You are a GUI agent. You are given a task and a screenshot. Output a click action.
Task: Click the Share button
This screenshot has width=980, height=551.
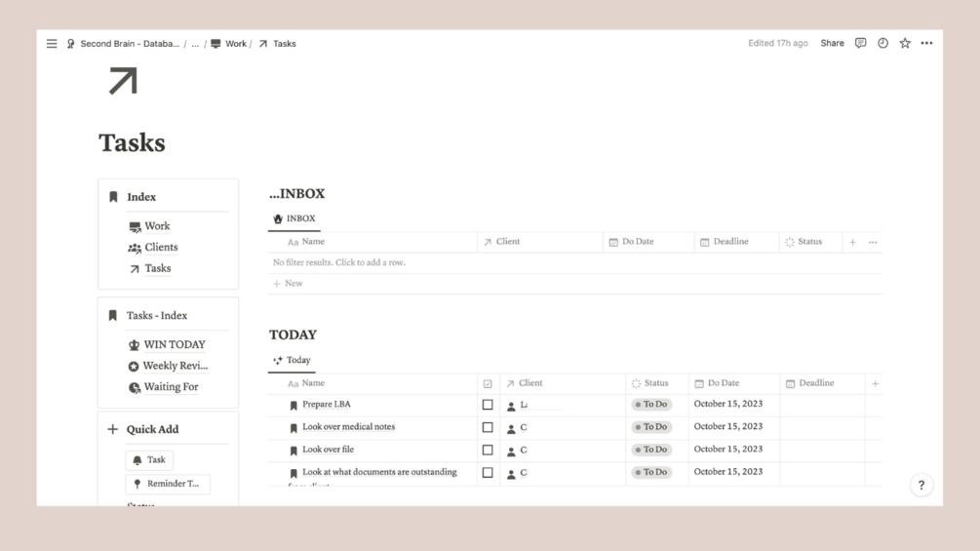(x=832, y=43)
